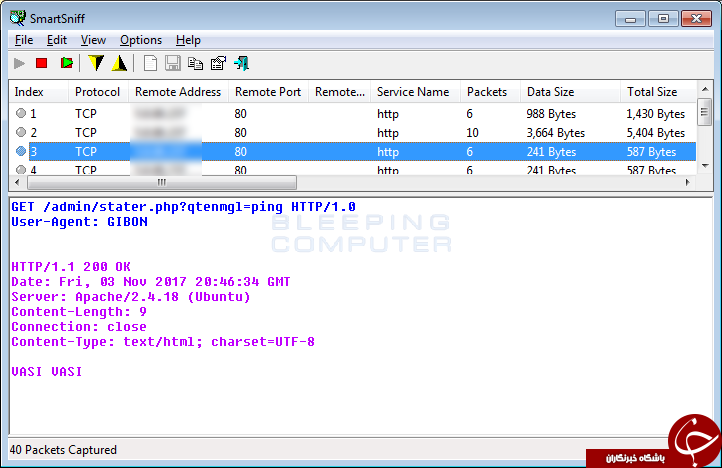Click the Connection: close line
Image resolution: width=722 pixels, height=468 pixels.
(79, 327)
